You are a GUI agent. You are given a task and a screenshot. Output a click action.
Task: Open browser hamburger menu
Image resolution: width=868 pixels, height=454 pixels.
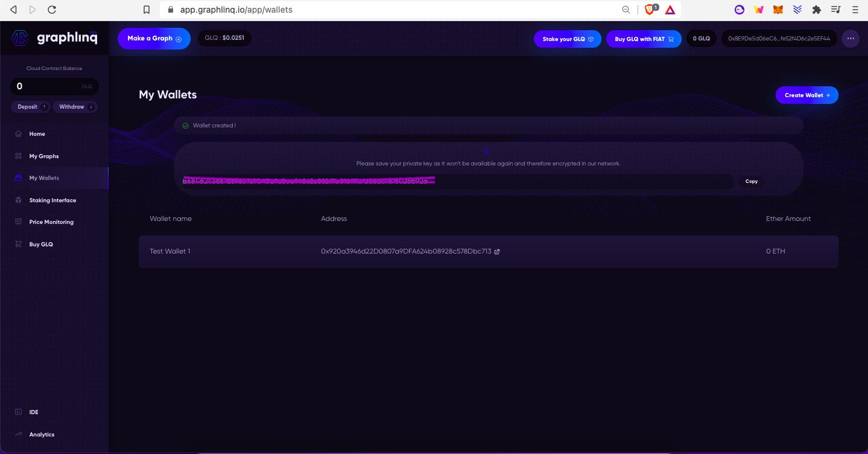pyautogui.click(x=854, y=10)
